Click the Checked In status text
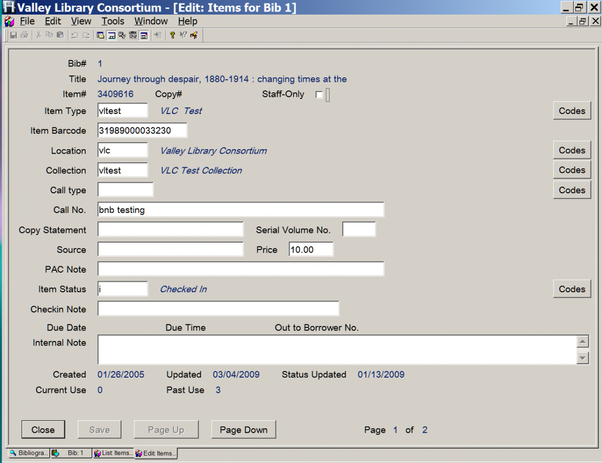Screen dimensions: 602x463 (183, 289)
